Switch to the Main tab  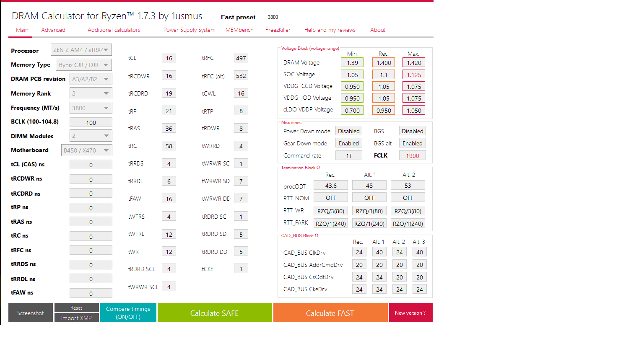(x=22, y=30)
